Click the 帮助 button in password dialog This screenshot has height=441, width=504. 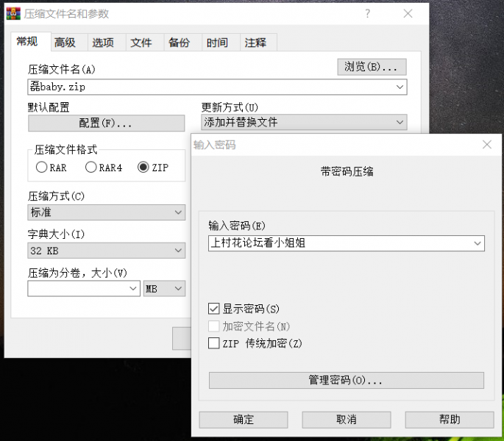(450, 420)
